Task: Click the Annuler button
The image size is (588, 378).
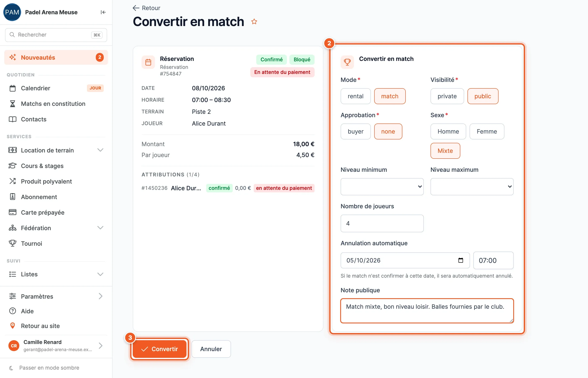Action: 211,349
